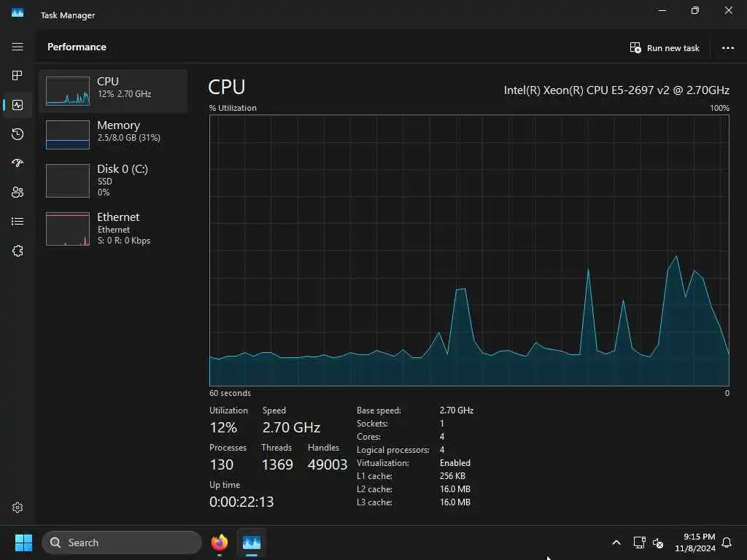Image resolution: width=747 pixels, height=560 pixels.
Task: Open the Details page icon
Action: coord(18,222)
